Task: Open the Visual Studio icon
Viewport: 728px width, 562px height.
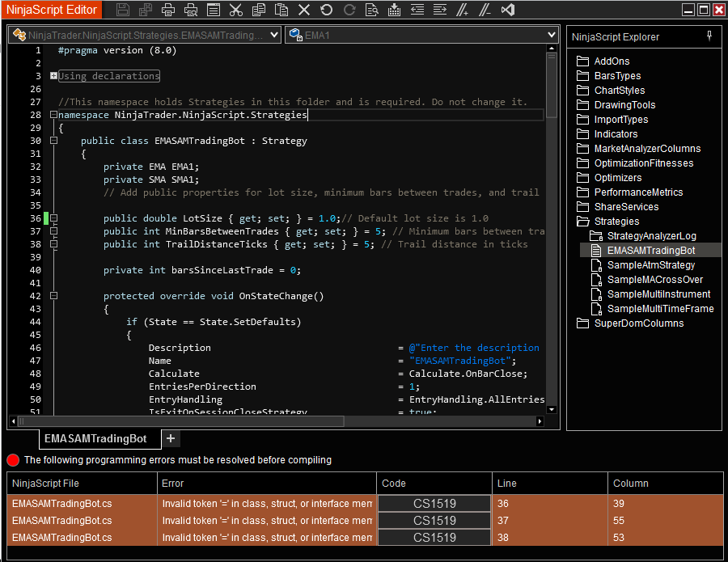Action: (508, 11)
